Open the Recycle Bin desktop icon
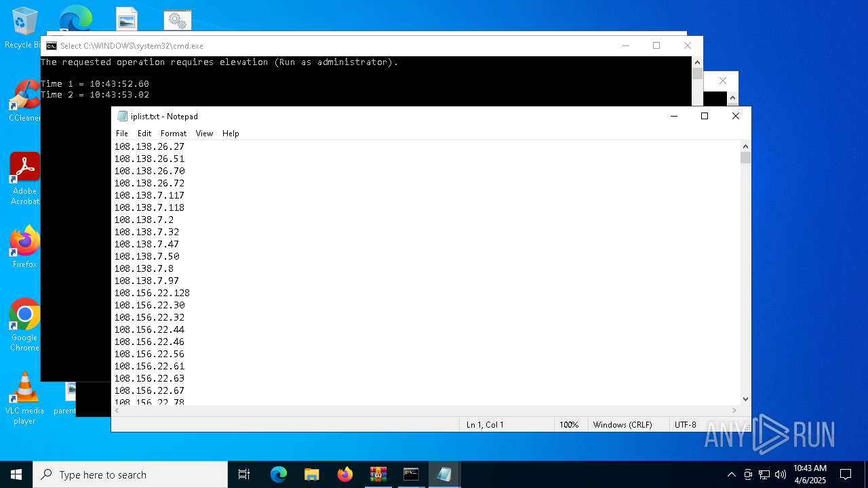The height and width of the screenshot is (488, 868). (x=24, y=28)
